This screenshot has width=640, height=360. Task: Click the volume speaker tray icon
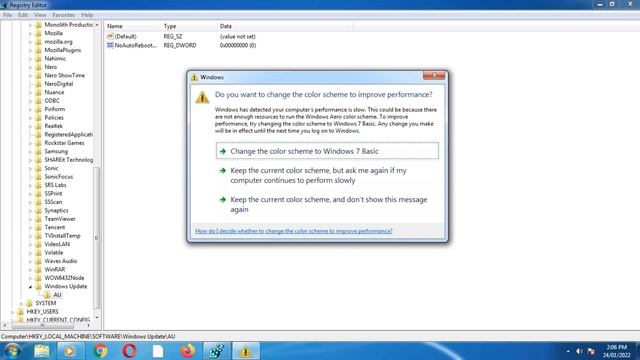[579, 351]
